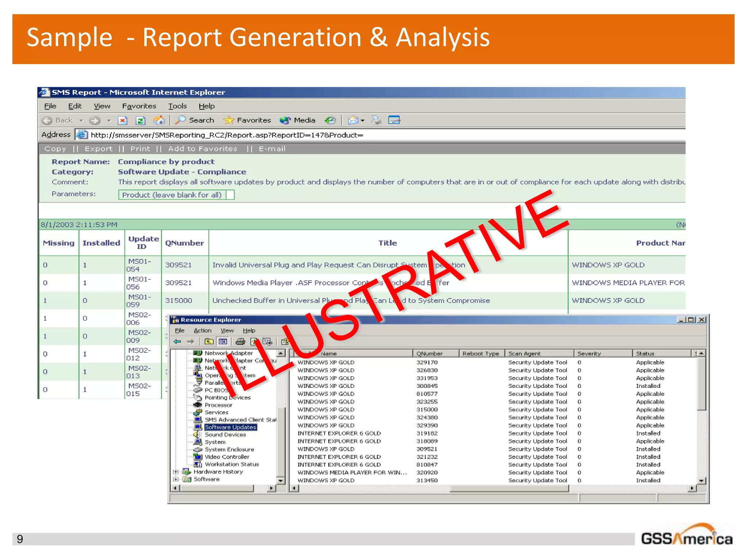Click the Resource Explorer back arrow
Viewport: 747px width, 560px height.
178,342
